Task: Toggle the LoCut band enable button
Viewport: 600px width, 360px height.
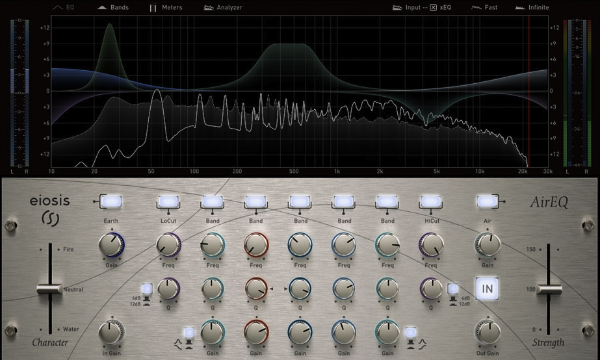Action: click(x=168, y=201)
